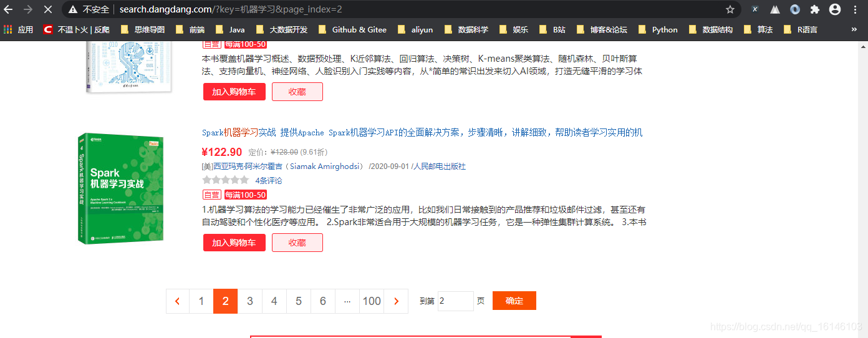Click the extension icon right of the star
Screen dimensions: 868x338
[x=755, y=9]
